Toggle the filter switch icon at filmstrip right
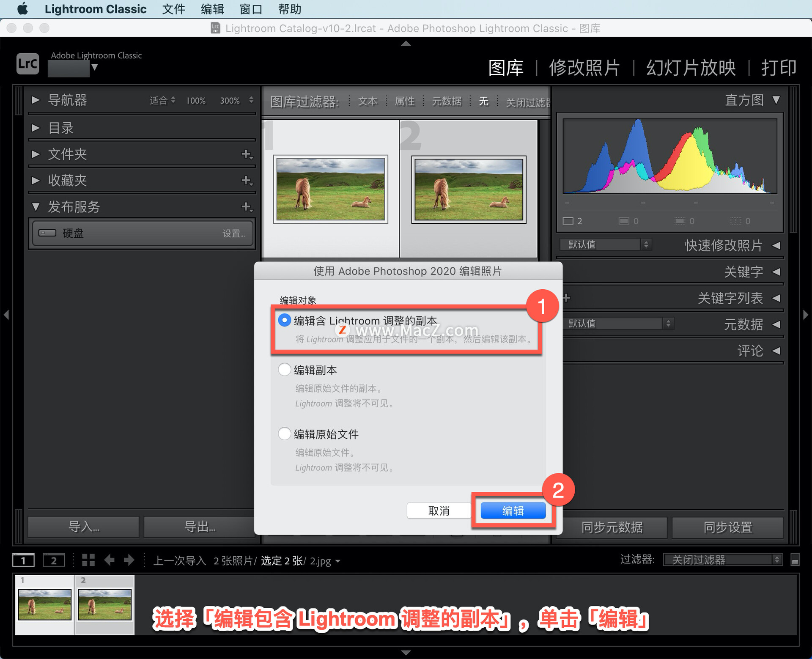The width and height of the screenshot is (812, 659). pos(795,560)
